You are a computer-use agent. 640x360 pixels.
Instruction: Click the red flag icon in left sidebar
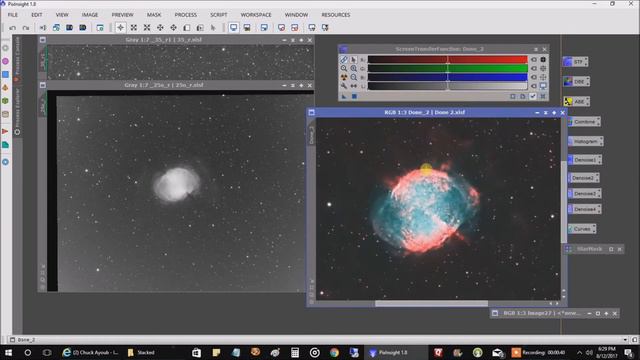[x=5, y=131]
